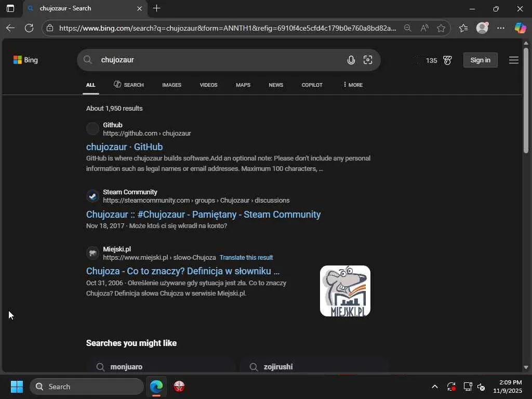Open Microsoft Rewards medal icon

click(447, 60)
